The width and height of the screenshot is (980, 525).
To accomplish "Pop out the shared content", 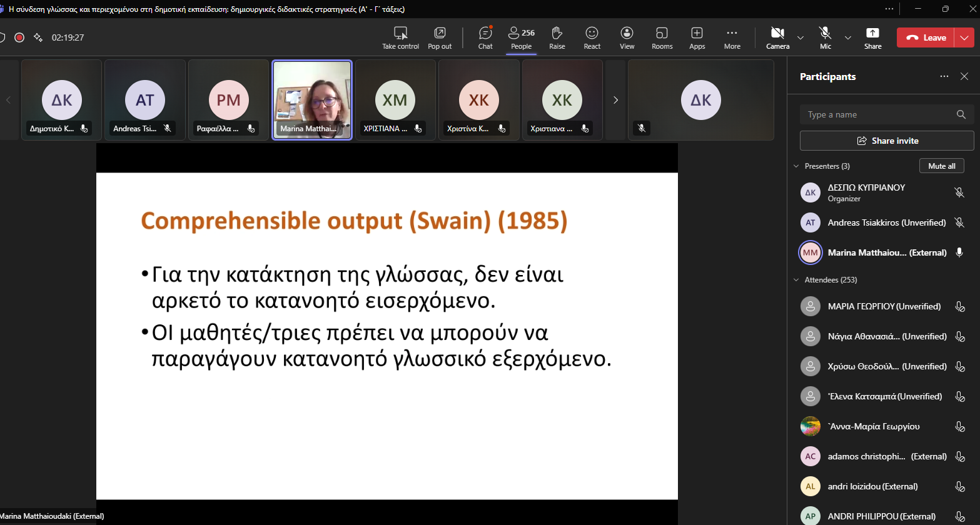I will 440,37.
